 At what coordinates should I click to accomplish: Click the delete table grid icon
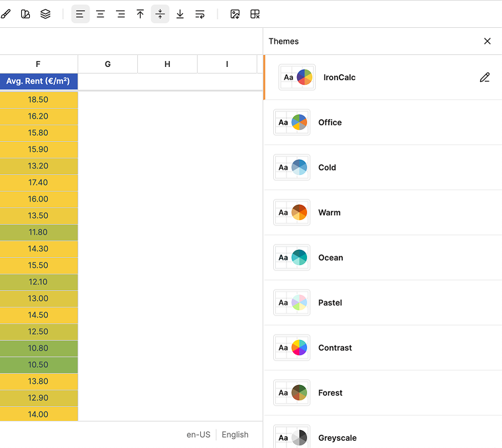(255, 14)
